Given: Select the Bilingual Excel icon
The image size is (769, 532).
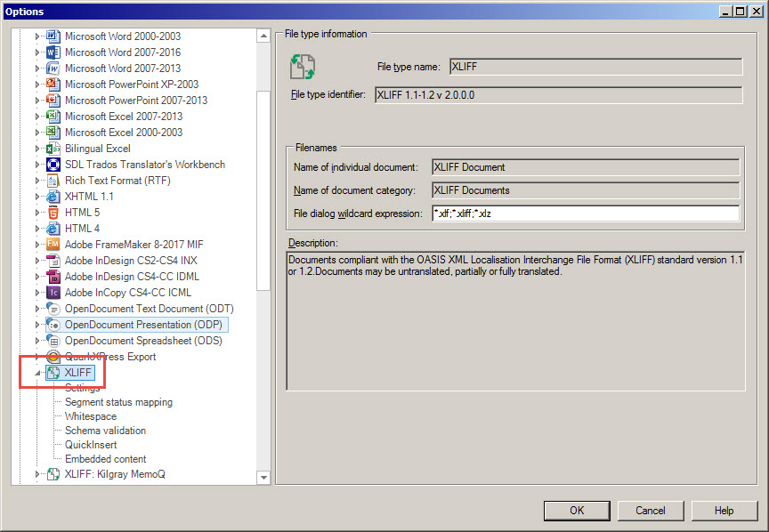Looking at the screenshot, I should click(53, 149).
